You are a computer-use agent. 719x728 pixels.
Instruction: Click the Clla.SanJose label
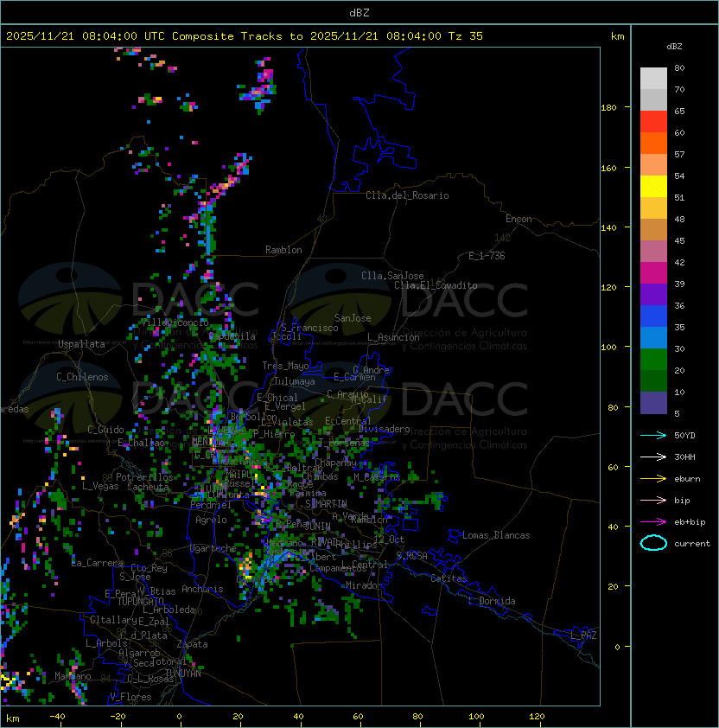[x=392, y=276]
